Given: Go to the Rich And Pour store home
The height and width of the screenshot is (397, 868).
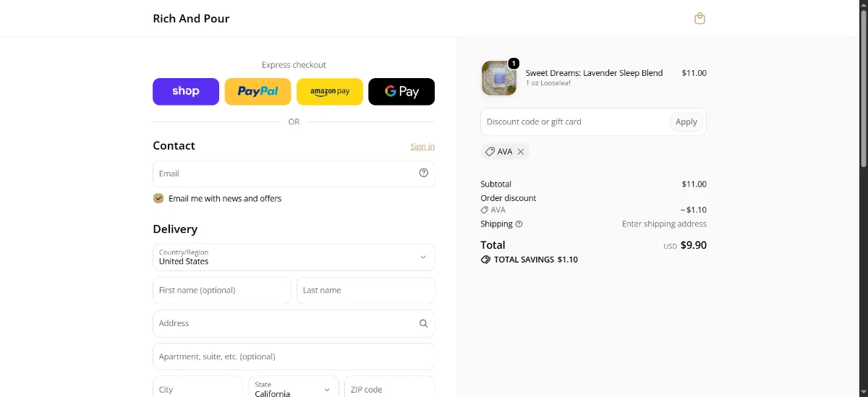Looking at the screenshot, I should [x=191, y=19].
